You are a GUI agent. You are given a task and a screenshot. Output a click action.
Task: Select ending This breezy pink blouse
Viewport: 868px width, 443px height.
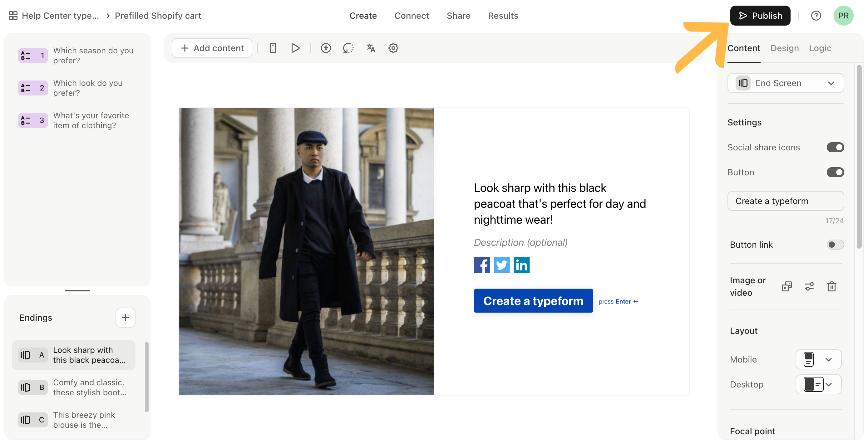[73, 420]
